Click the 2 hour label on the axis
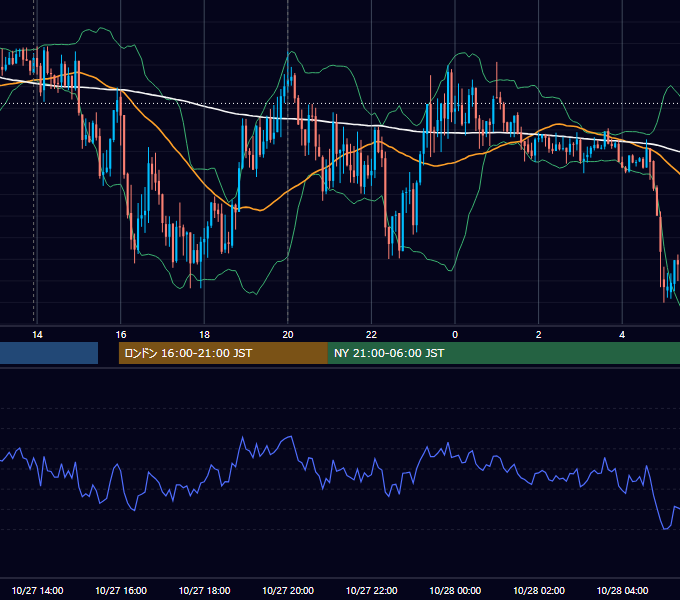 pos(539,335)
